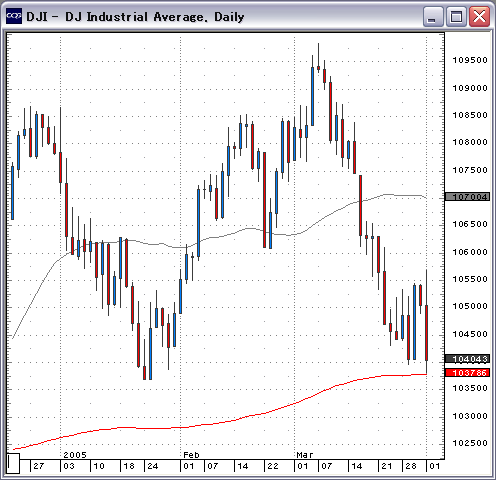Screen dimensions: 496x480
Task: Click the 106500 price axis label
Action: click(x=470, y=224)
